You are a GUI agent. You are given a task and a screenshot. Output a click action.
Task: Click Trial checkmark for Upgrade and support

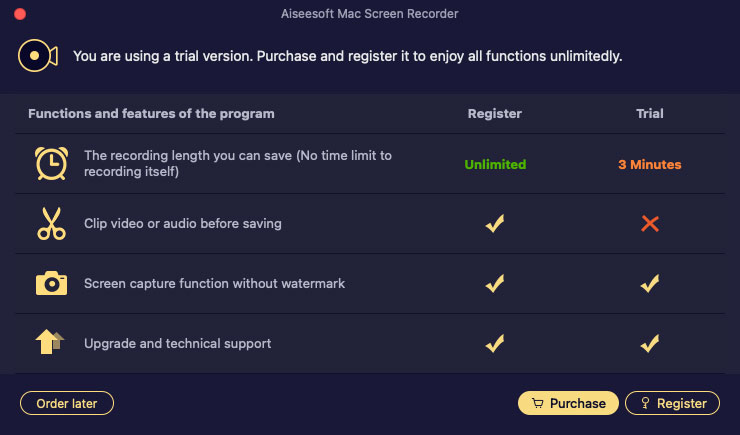[650, 343]
